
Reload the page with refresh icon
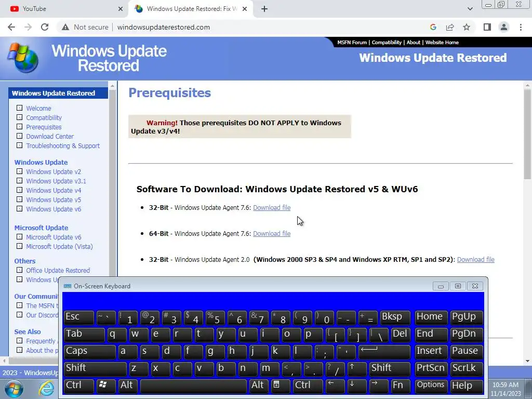45,27
